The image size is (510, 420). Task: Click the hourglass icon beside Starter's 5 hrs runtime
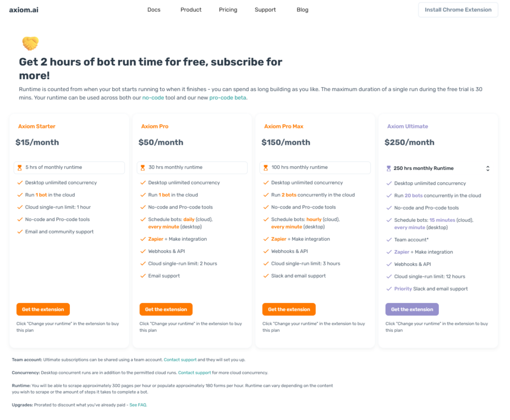pyautogui.click(x=20, y=168)
